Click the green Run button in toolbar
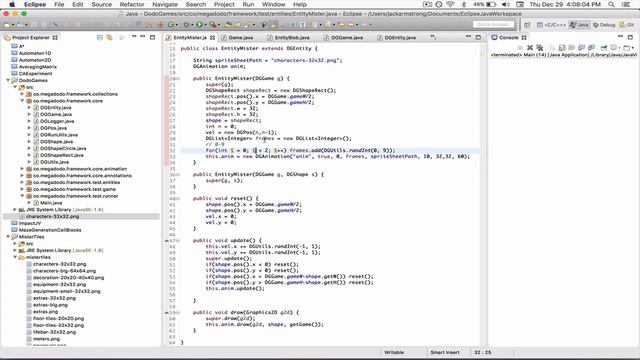 199,24
